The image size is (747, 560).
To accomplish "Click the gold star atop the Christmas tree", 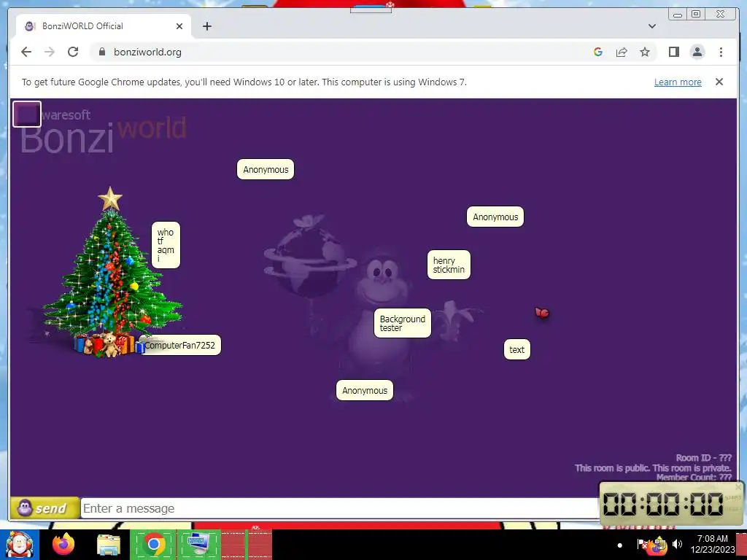I will (110, 199).
